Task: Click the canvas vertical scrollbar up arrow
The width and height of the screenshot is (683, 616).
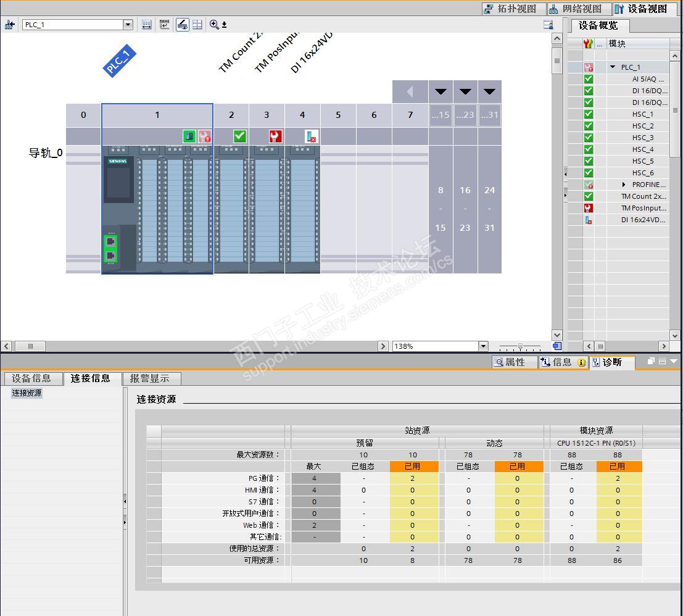Action: [557, 38]
